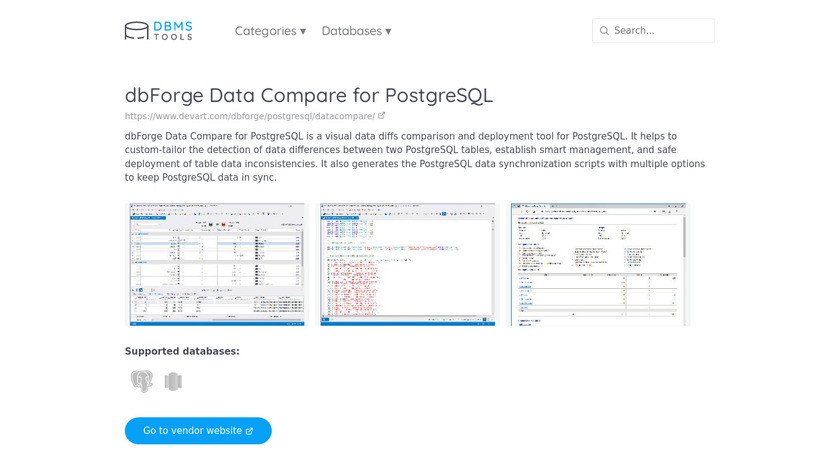
Task: Click the down arrow next to Categories
Action: pyautogui.click(x=303, y=31)
